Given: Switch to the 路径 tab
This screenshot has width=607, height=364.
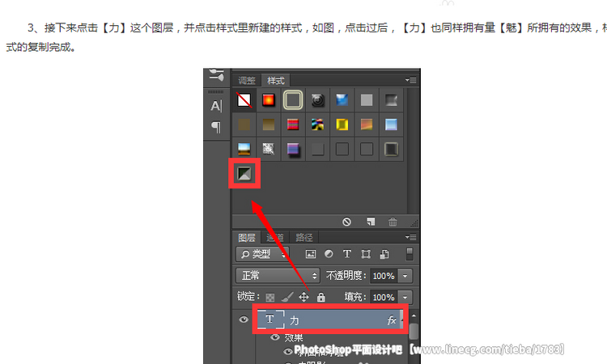Looking at the screenshot, I should [x=303, y=237].
